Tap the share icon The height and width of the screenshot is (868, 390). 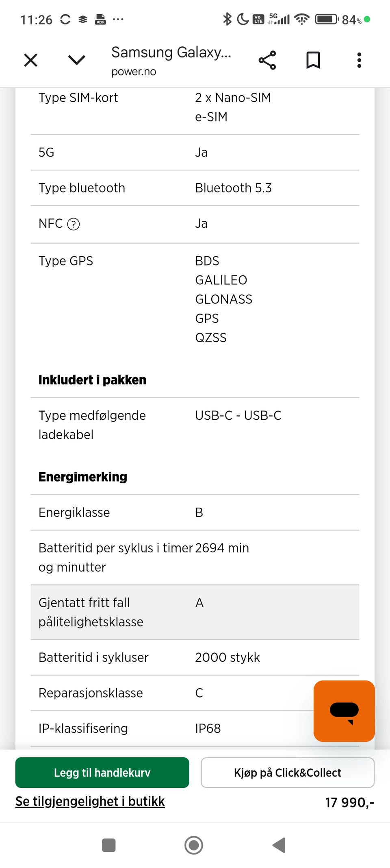(x=267, y=60)
